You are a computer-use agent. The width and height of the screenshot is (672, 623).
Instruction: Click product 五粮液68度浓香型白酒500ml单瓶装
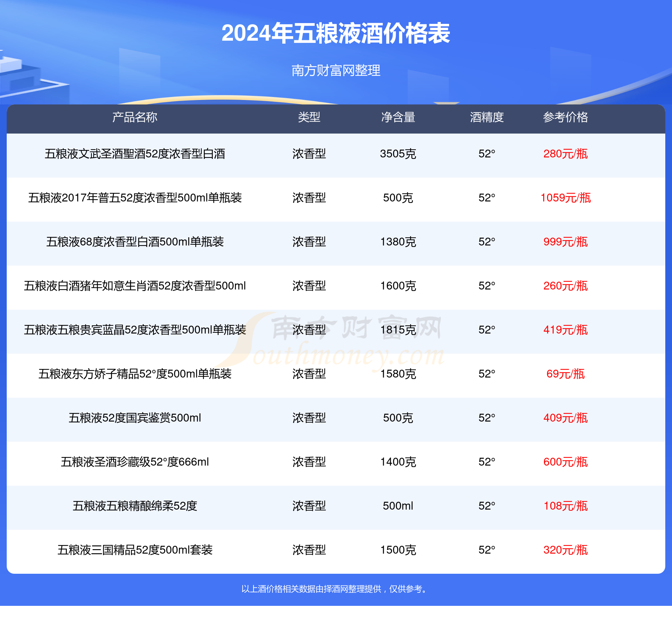point(135,242)
